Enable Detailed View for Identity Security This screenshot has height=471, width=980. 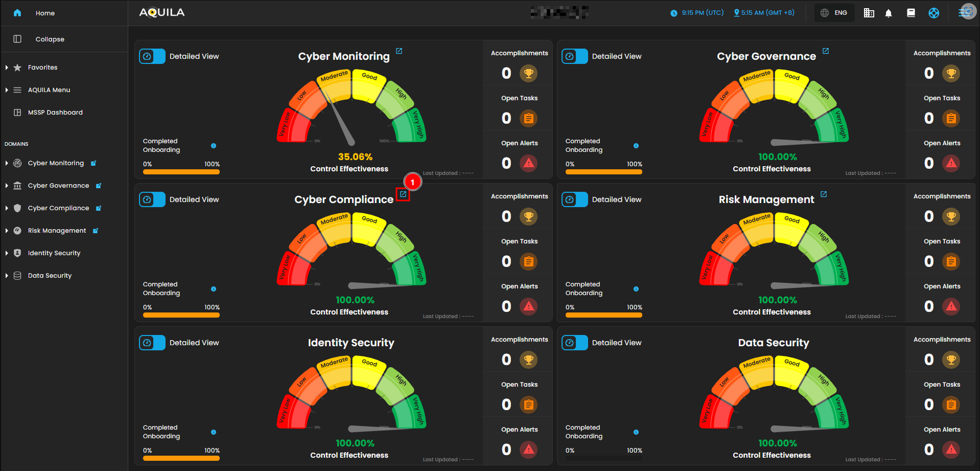(x=152, y=343)
